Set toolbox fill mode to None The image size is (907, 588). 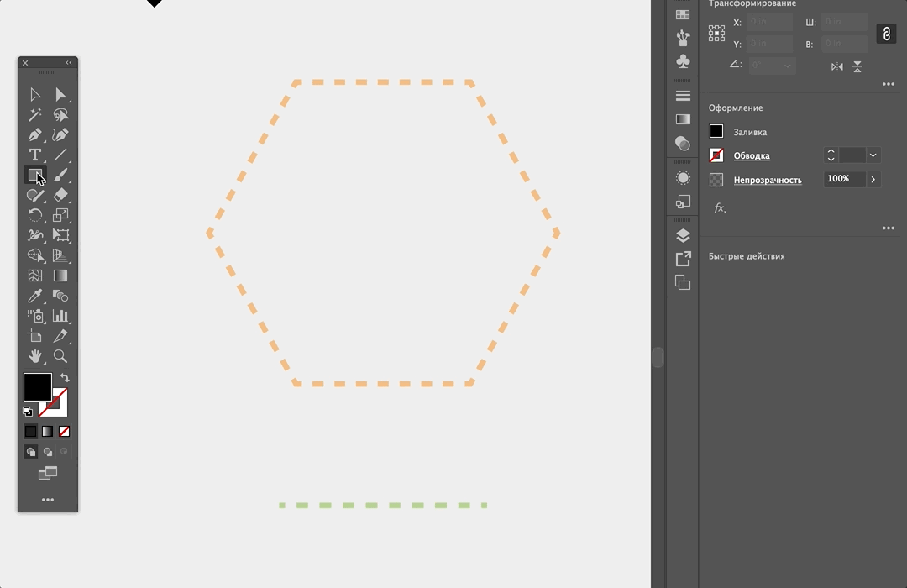click(64, 431)
